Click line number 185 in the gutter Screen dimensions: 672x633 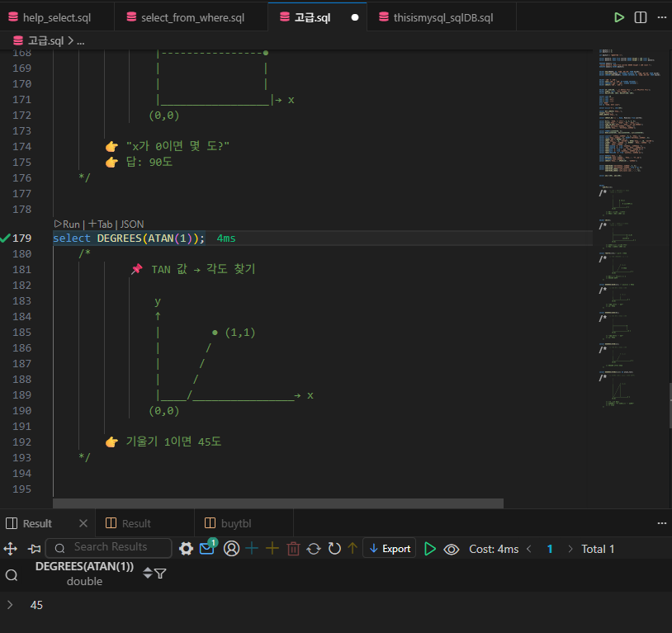point(21,332)
